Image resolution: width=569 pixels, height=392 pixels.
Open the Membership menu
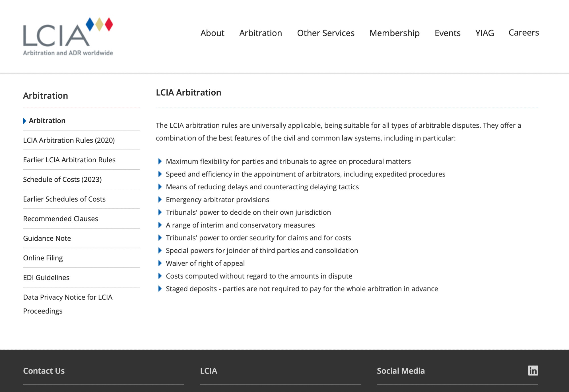pos(394,33)
